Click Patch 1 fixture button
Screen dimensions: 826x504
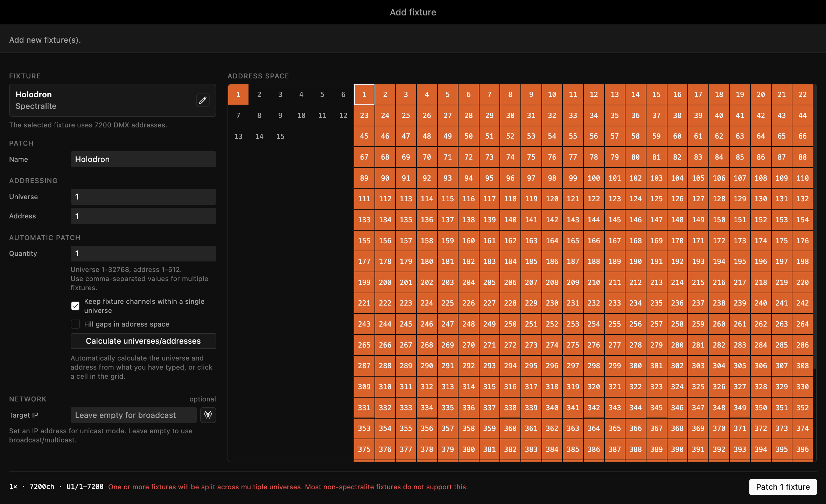(783, 487)
